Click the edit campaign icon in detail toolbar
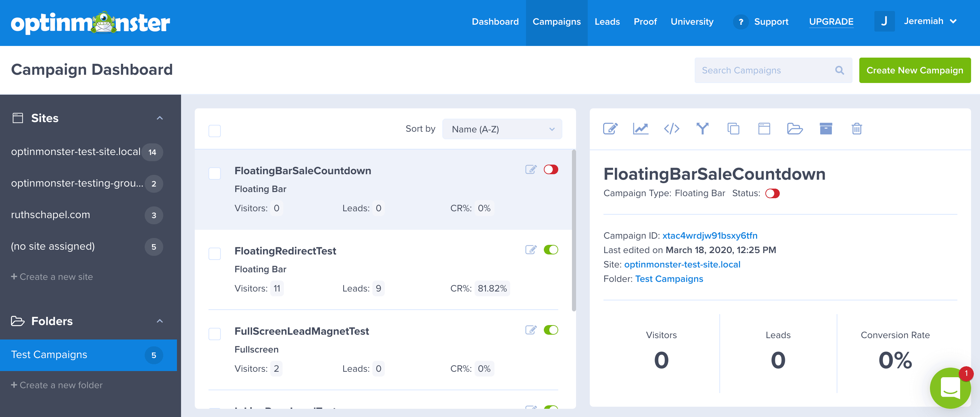 pos(610,129)
